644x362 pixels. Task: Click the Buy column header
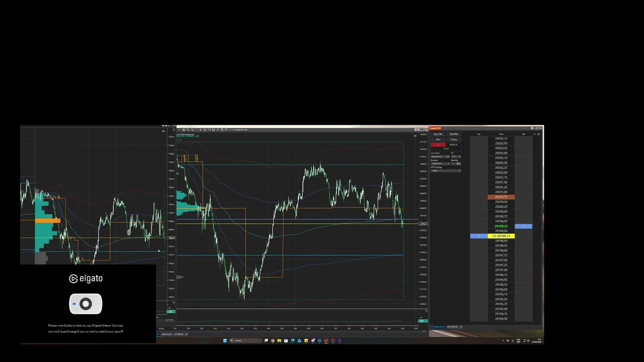click(479, 134)
